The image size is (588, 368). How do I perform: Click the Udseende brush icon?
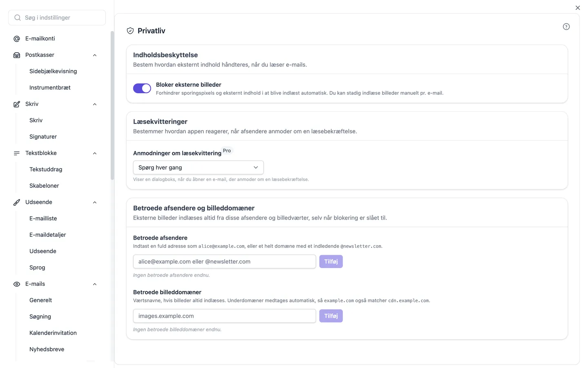coord(17,202)
